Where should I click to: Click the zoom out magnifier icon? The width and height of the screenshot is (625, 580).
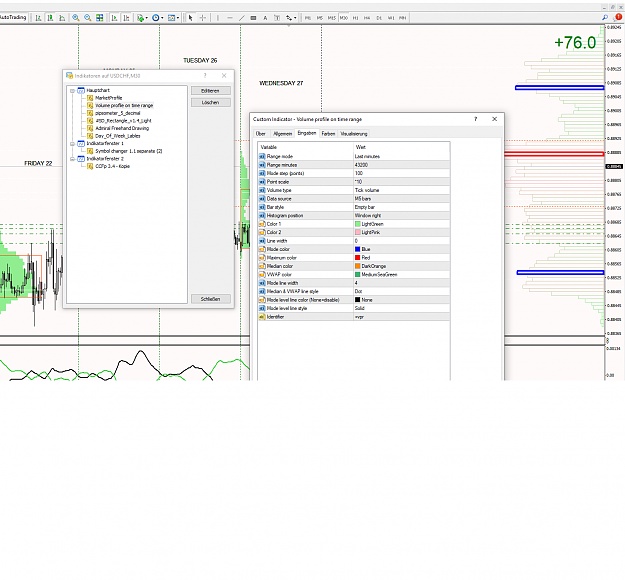(x=88, y=18)
